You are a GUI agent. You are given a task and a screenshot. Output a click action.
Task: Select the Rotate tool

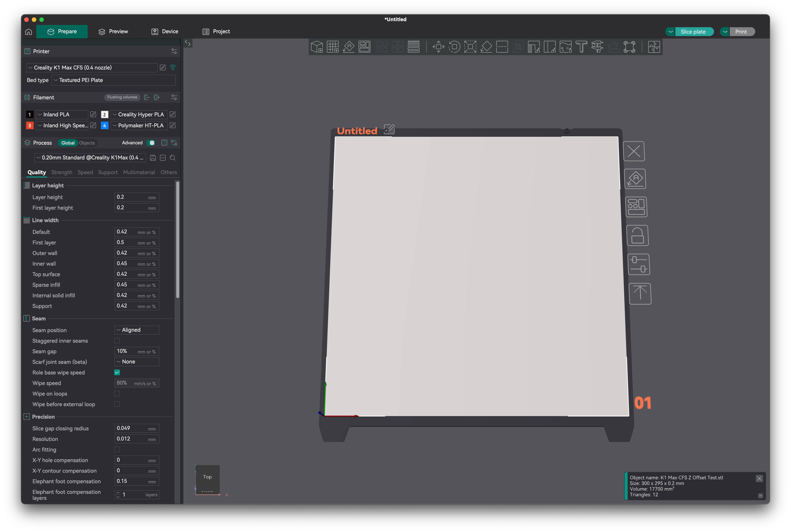tap(454, 47)
